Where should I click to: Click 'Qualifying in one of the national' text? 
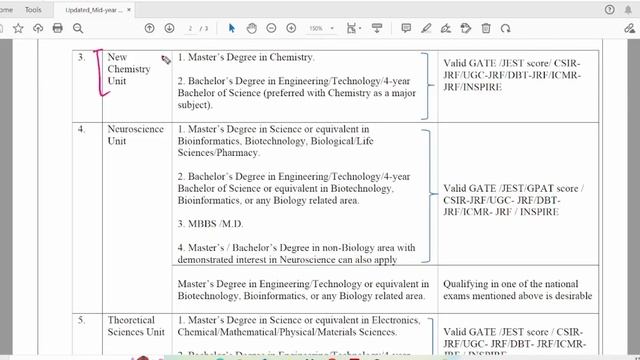pyautogui.click(x=510, y=284)
